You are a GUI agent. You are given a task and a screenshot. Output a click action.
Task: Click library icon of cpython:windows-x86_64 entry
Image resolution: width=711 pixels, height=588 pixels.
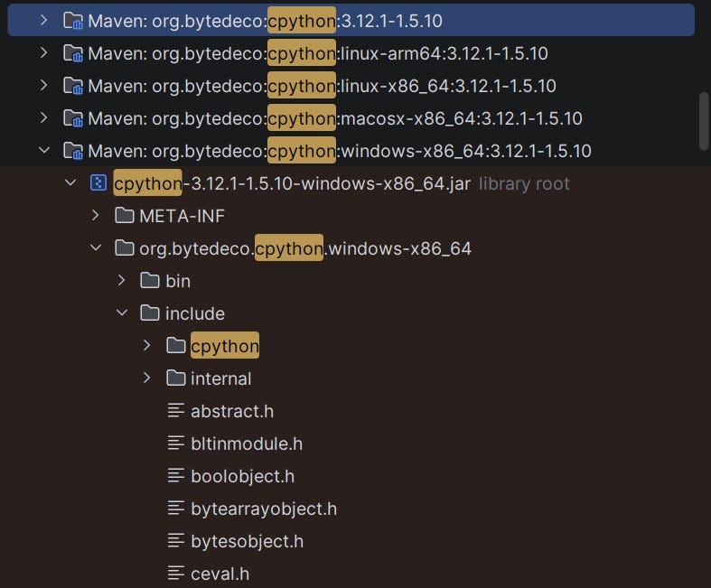[73, 151]
